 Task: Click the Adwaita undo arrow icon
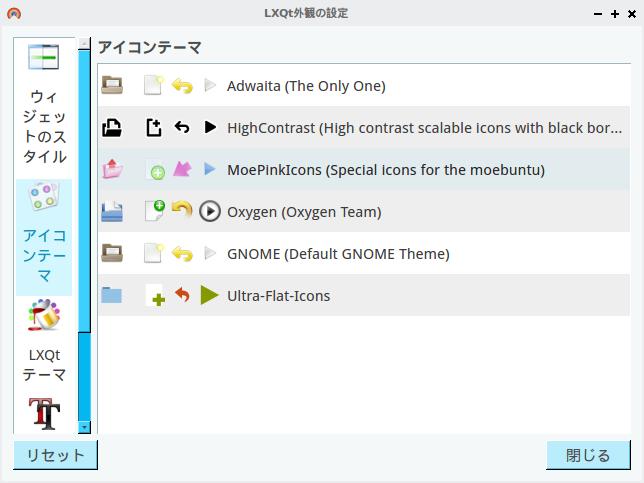182,86
